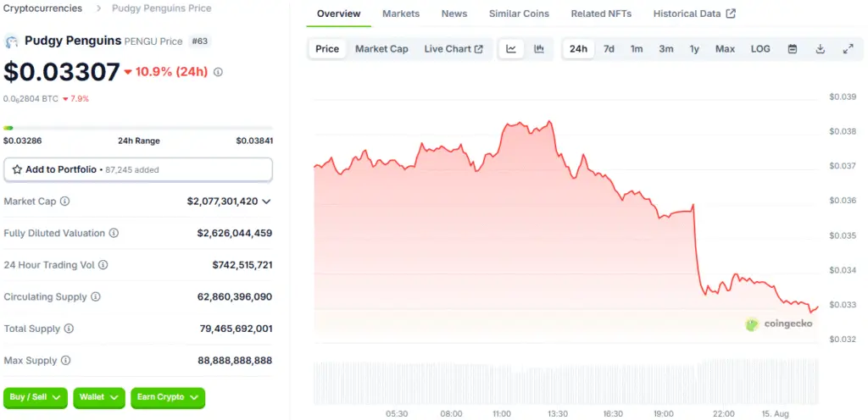Click the Add to Portfolio button

coord(138,169)
